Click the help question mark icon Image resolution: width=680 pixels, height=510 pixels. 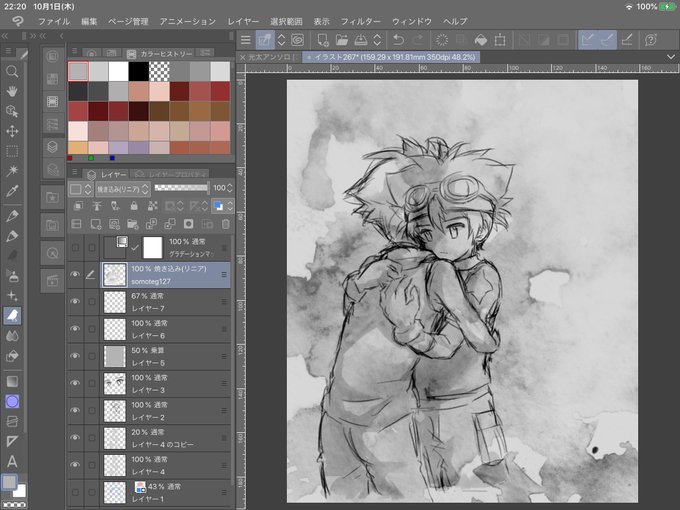point(651,40)
